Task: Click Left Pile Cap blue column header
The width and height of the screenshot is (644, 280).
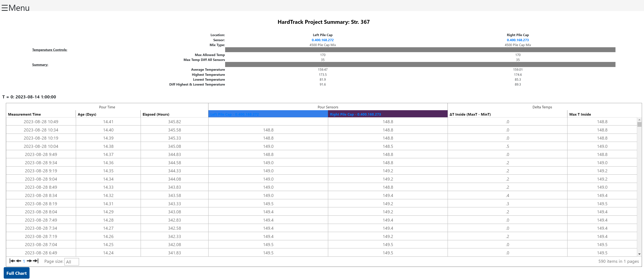Action: pos(268,114)
